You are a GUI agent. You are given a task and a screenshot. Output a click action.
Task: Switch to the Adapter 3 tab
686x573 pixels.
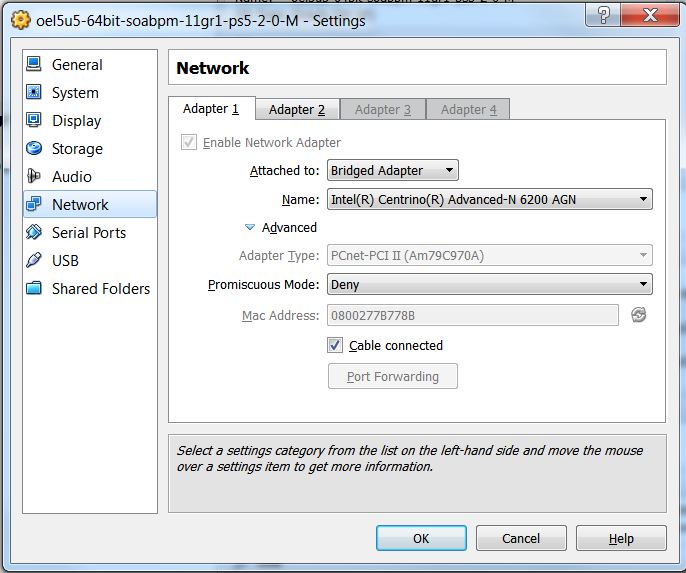(383, 109)
